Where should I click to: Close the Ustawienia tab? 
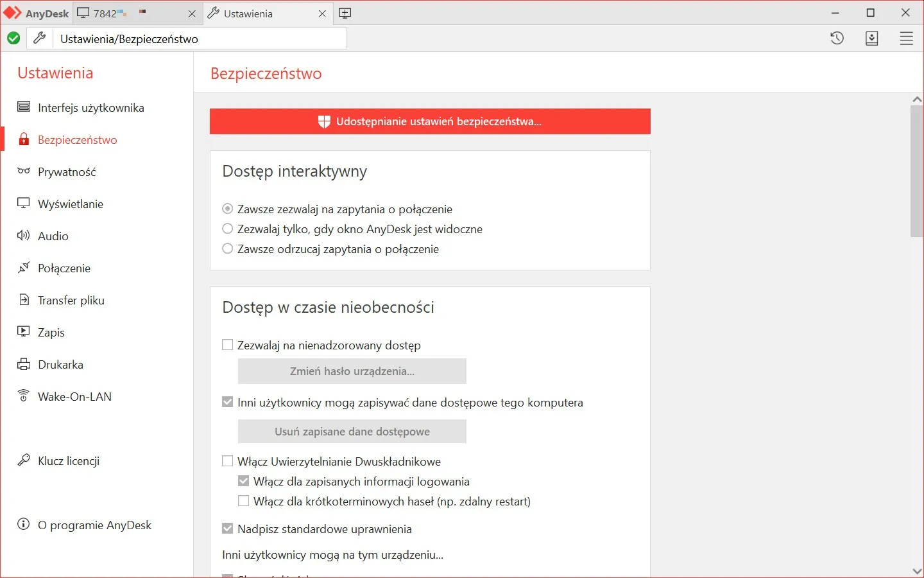pos(322,13)
